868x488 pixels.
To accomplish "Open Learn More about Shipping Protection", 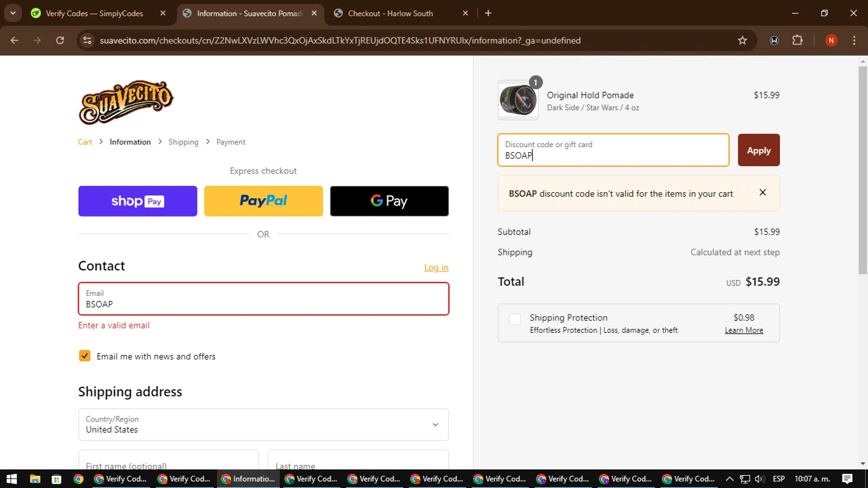I will tap(744, 330).
